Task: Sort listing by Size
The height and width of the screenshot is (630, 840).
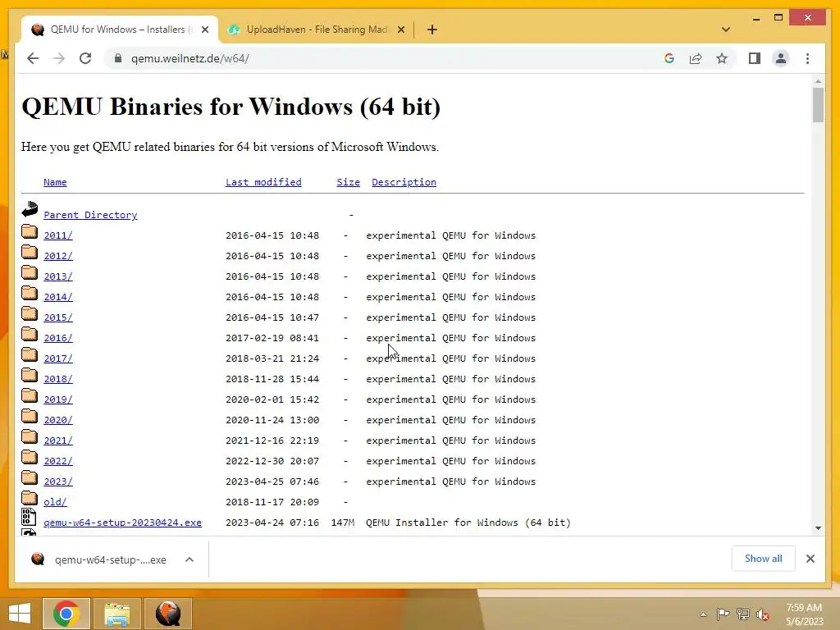Action: coord(348,182)
